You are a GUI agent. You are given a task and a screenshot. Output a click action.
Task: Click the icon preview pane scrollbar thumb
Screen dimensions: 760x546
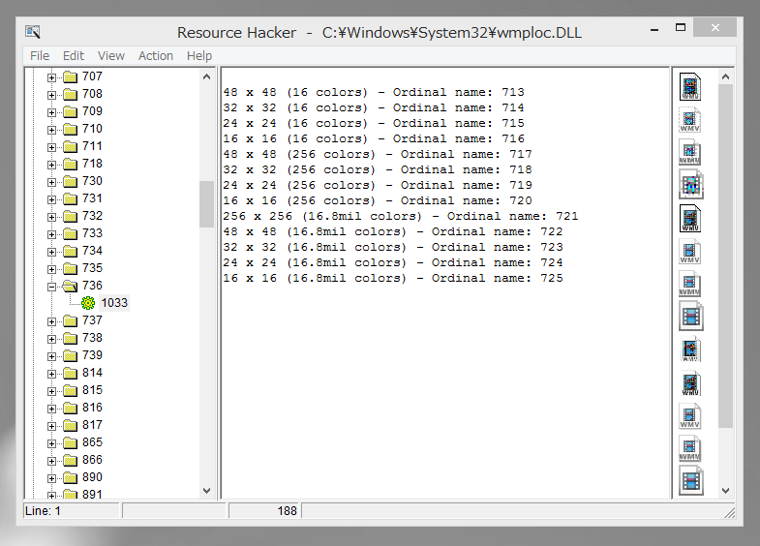[725, 256]
